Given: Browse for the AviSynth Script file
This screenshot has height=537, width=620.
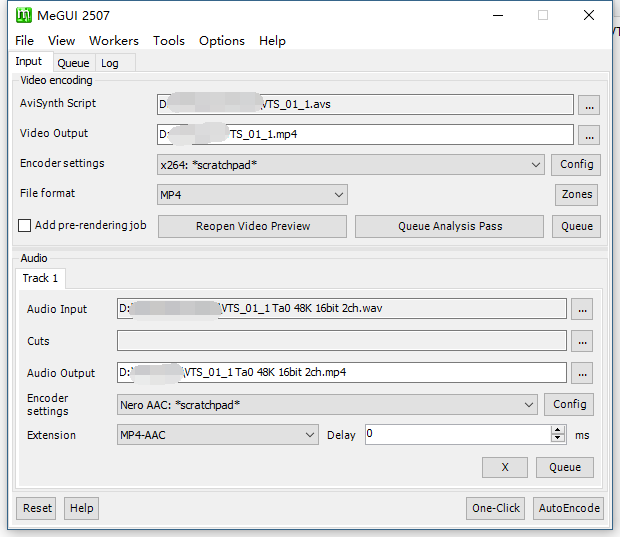Looking at the screenshot, I should point(589,105).
